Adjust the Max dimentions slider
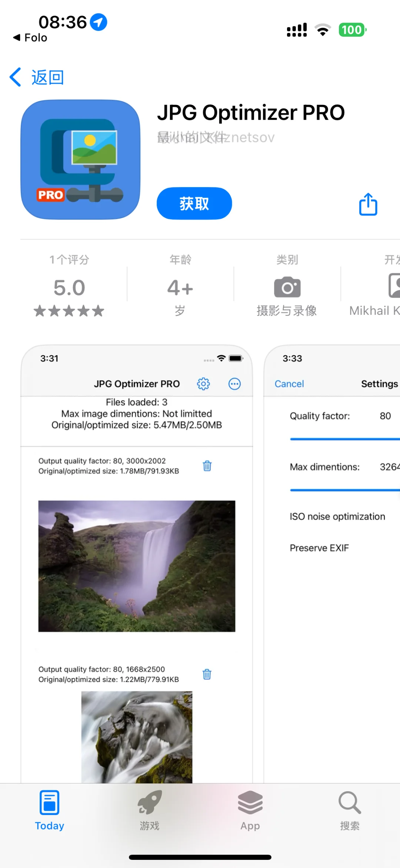Image resolution: width=400 pixels, height=868 pixels. (x=345, y=490)
